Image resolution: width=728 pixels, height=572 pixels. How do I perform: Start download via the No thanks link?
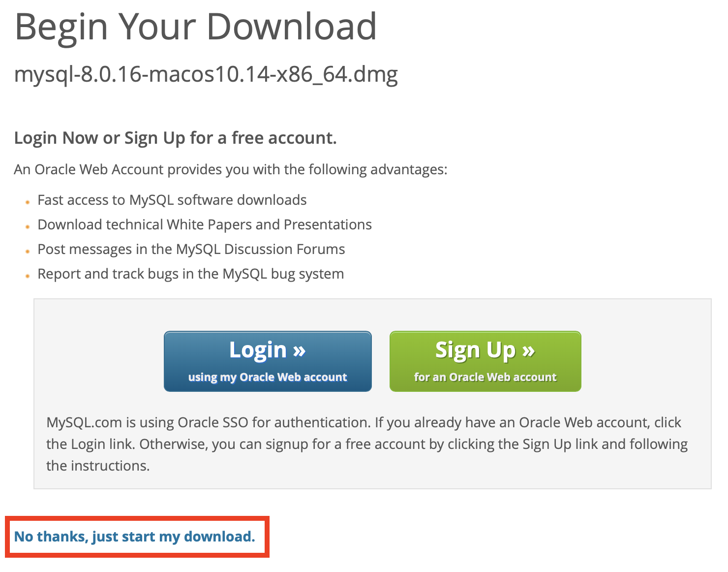click(x=135, y=537)
